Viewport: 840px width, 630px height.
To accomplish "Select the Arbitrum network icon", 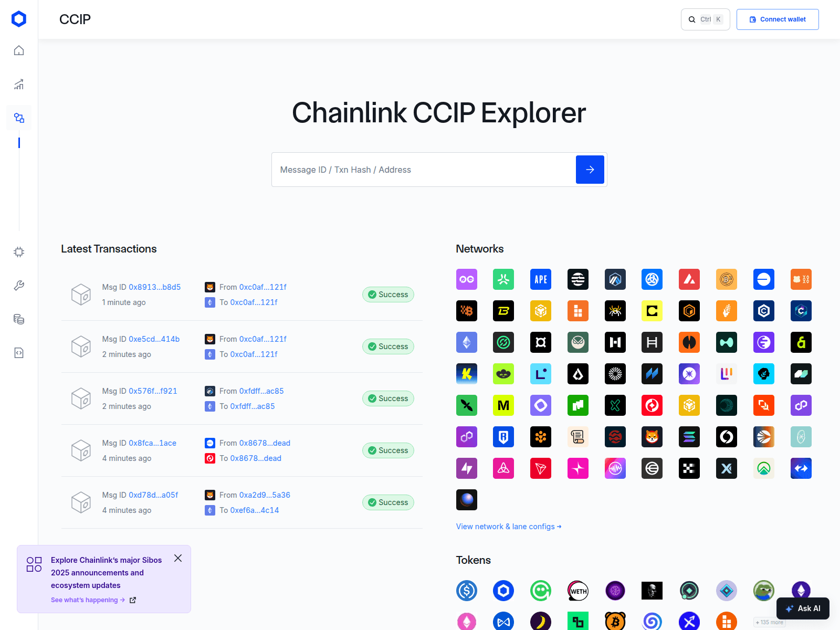I will click(x=615, y=279).
